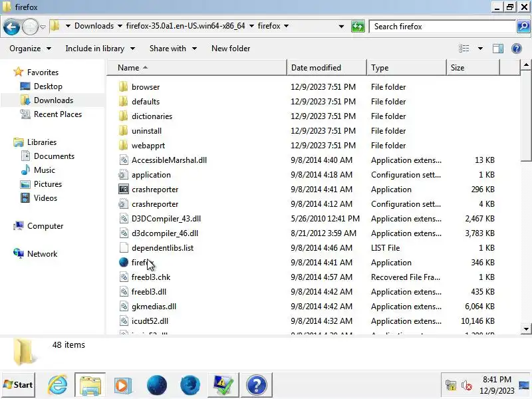Viewport: 532px width, 399px height.
Task: Open the dark blue globe Nightly taskbar icon
Action: point(157,385)
